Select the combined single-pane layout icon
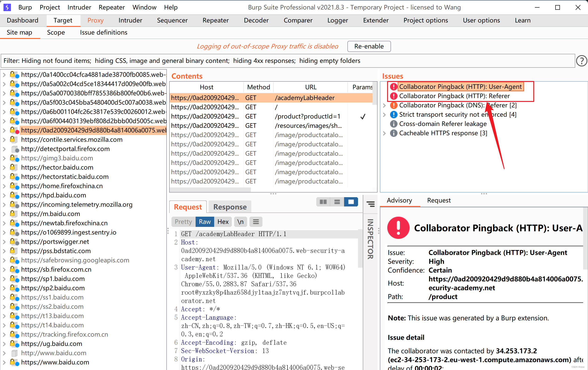The height and width of the screenshot is (370, 588). click(x=351, y=202)
